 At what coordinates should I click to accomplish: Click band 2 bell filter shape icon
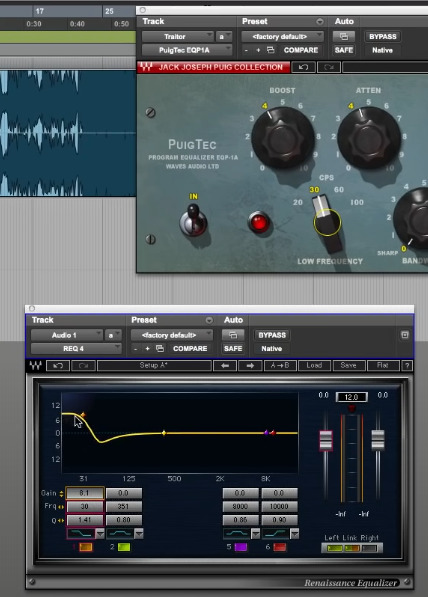click(x=120, y=534)
